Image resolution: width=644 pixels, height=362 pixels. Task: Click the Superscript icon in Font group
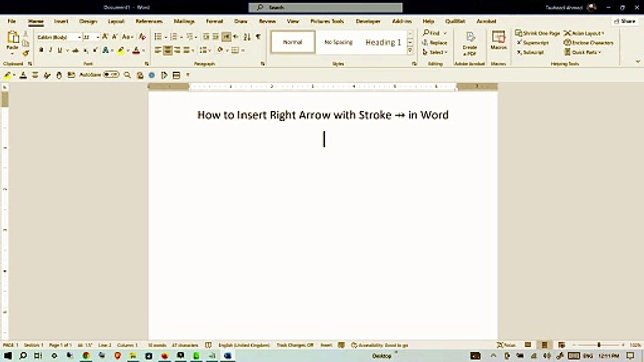coord(95,50)
